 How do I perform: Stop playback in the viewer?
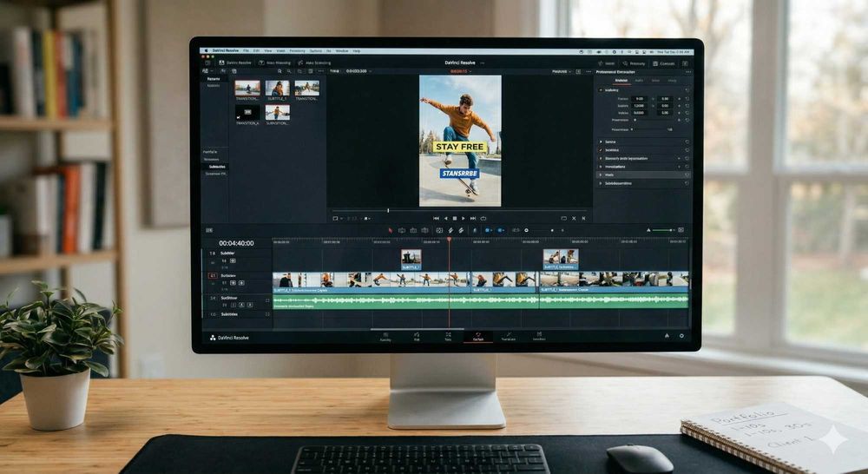click(455, 218)
